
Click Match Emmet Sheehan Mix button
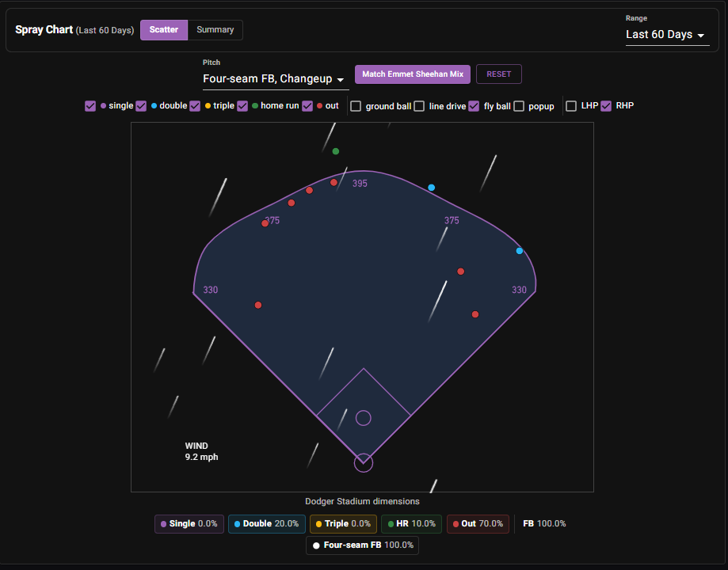(x=413, y=74)
